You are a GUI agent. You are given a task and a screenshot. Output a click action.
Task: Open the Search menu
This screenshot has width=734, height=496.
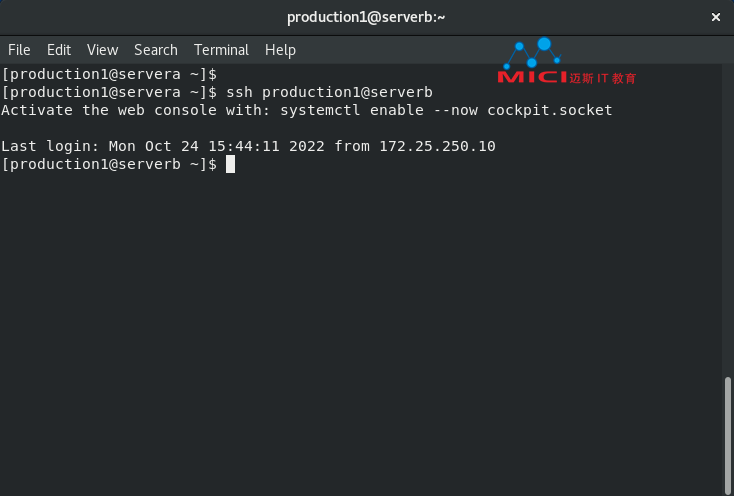point(156,50)
